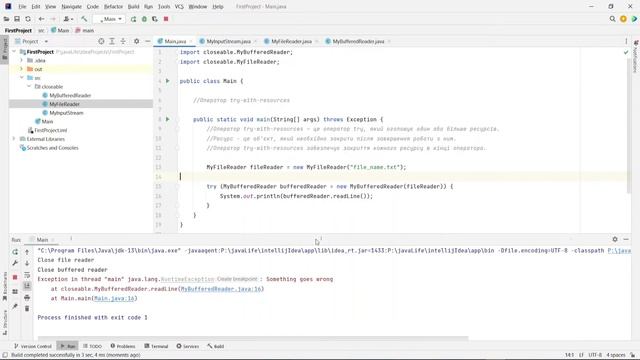Click Select Opened File target icon
Image resolution: width=640 pixels, height=360 pixels.
tap(101, 41)
